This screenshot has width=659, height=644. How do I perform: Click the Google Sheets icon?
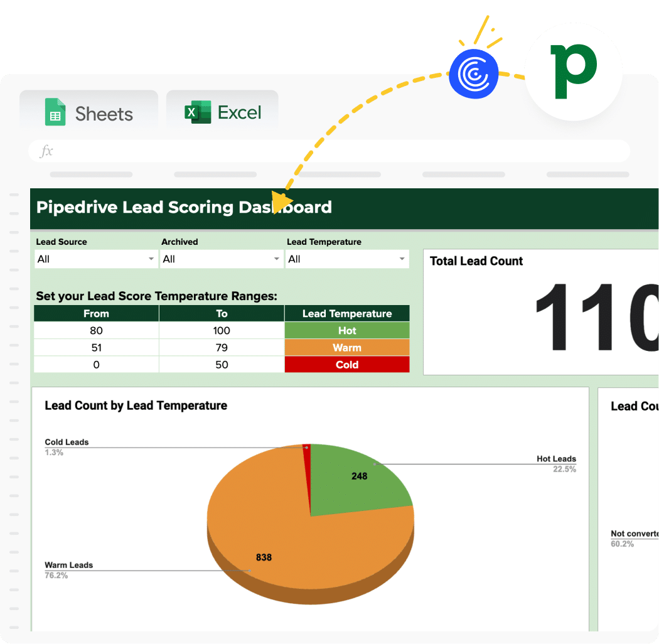[55, 112]
